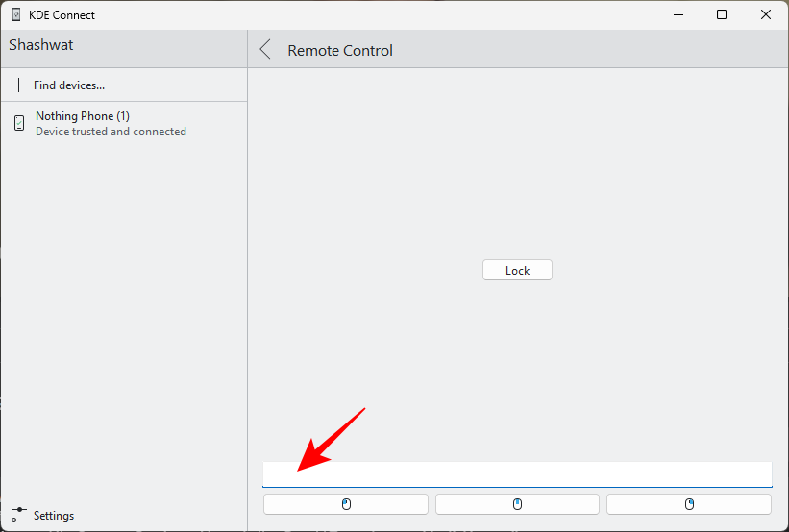Minimize the KDE Connect window
Viewport: 789px width, 532px height.
(x=678, y=14)
